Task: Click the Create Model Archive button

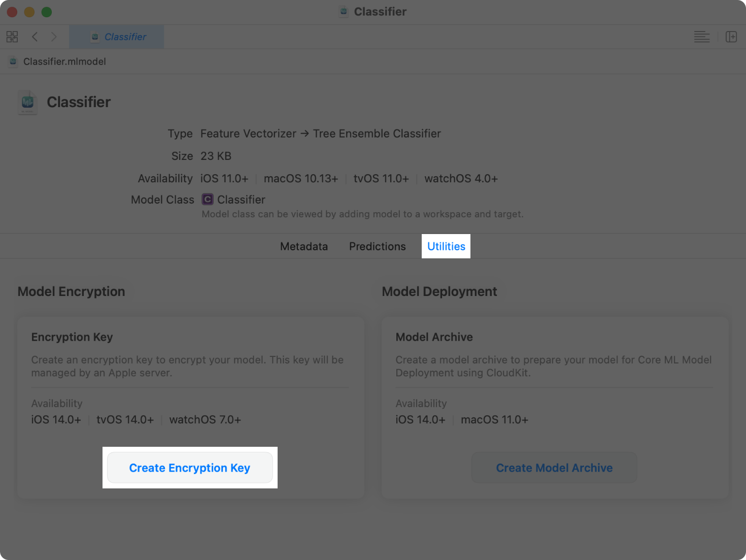Action: pos(554,468)
